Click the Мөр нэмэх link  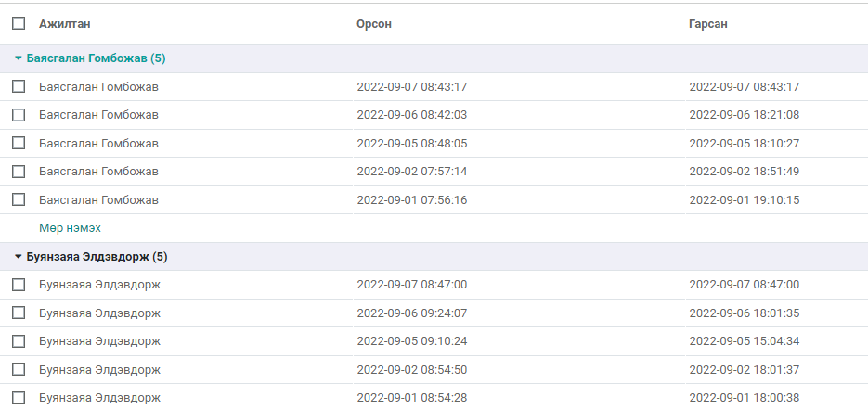tap(70, 228)
